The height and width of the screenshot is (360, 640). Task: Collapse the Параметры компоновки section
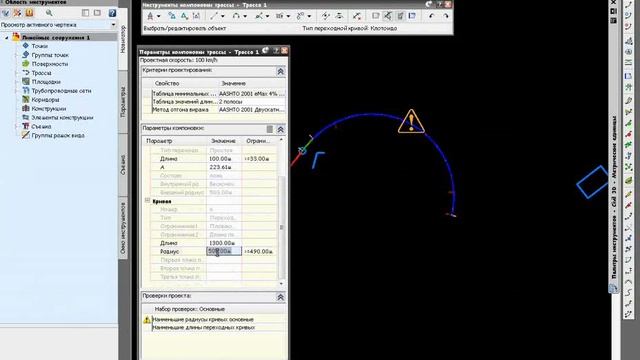tap(280, 129)
